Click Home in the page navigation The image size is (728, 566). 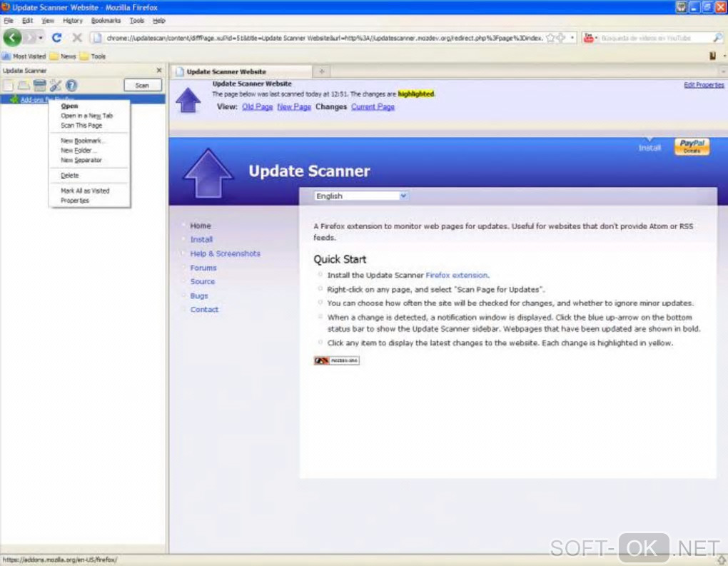pos(201,226)
